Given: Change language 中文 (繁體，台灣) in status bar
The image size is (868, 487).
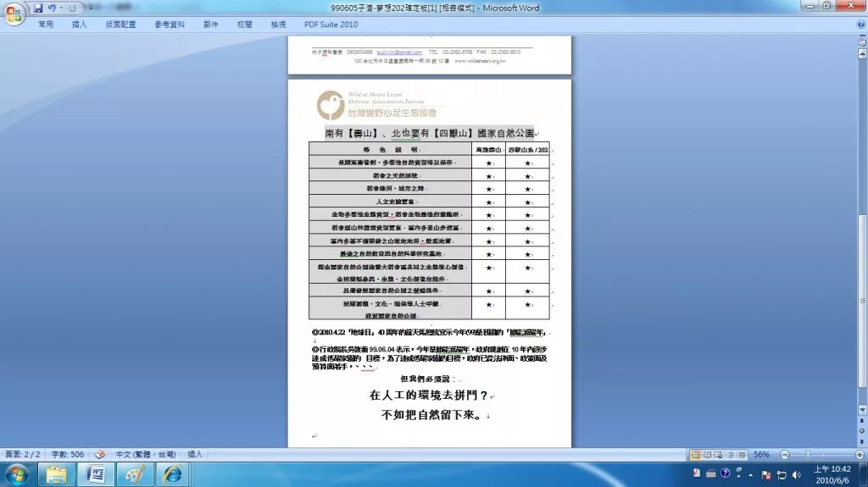Looking at the screenshot, I should 145,454.
